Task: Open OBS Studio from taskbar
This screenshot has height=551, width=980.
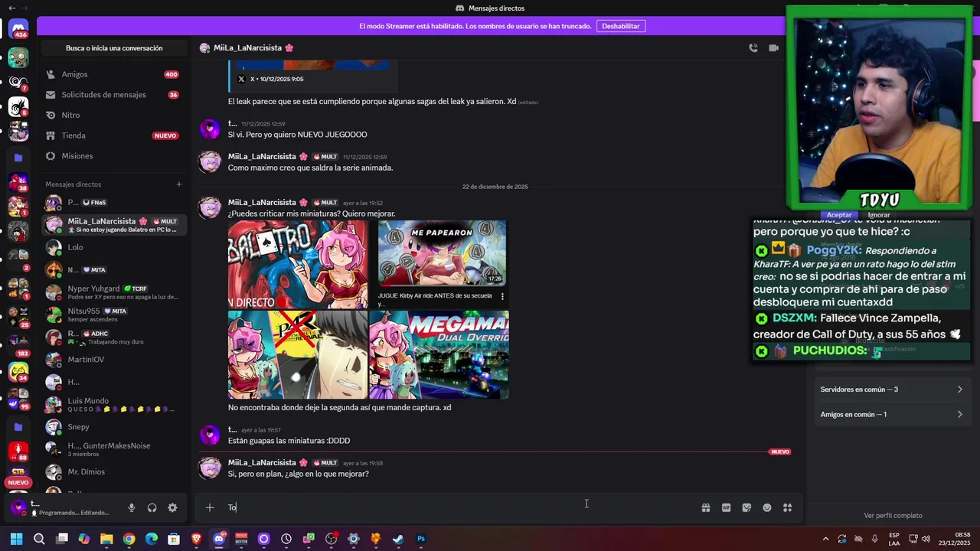Action: click(331, 539)
